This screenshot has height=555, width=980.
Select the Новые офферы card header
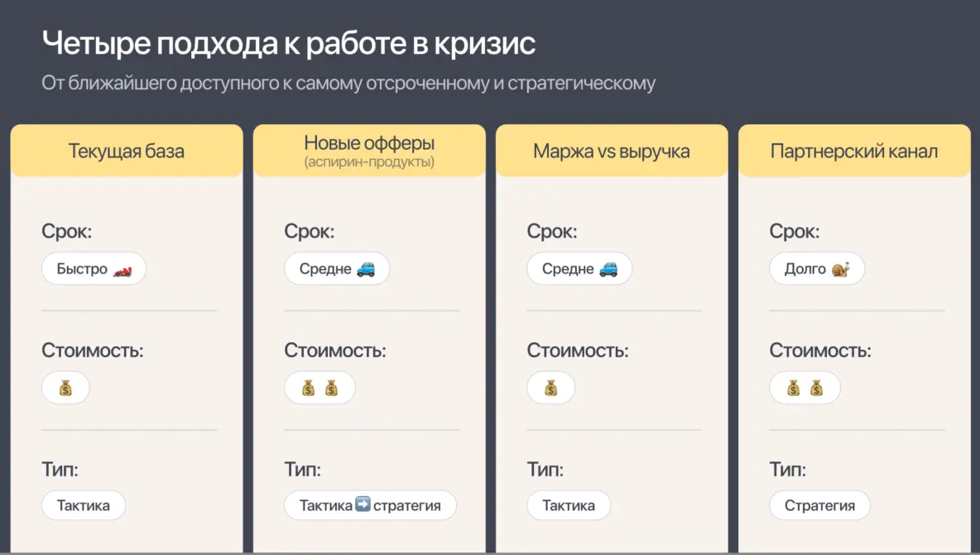369,150
